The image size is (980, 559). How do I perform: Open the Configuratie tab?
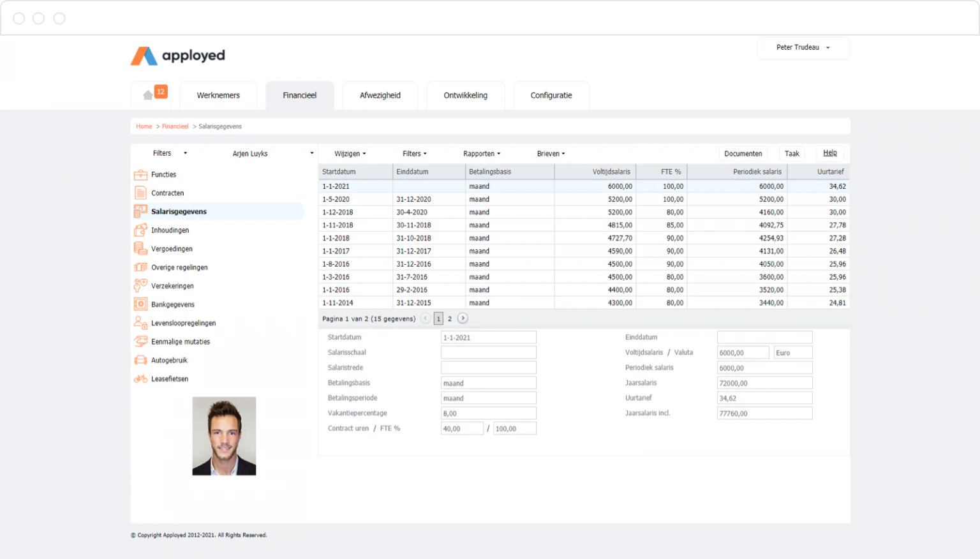point(551,95)
